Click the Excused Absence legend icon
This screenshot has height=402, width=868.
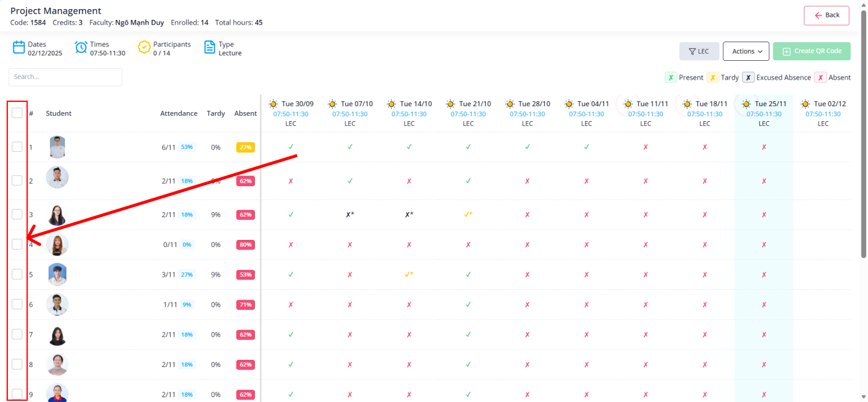[748, 77]
